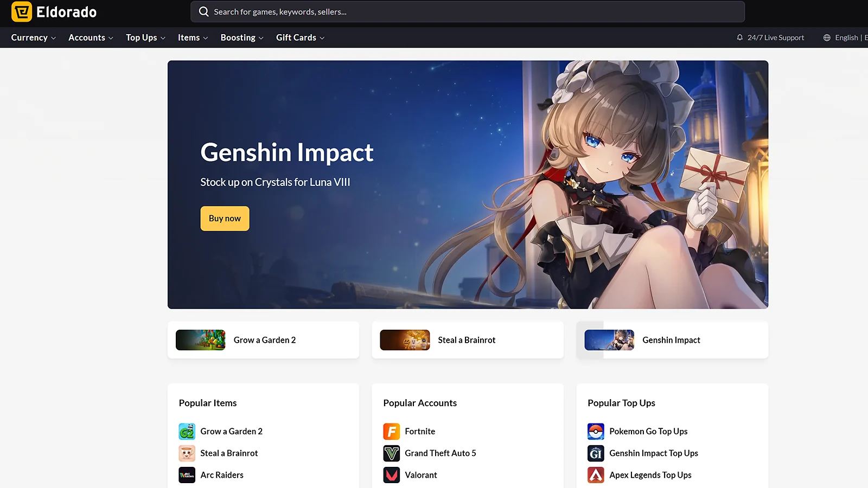This screenshot has width=868, height=488.
Task: Open the Grow a Garden 2 item icon
Action: [187, 432]
